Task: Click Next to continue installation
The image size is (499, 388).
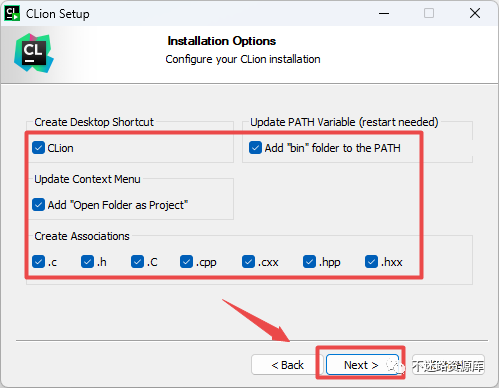Action: (x=362, y=365)
